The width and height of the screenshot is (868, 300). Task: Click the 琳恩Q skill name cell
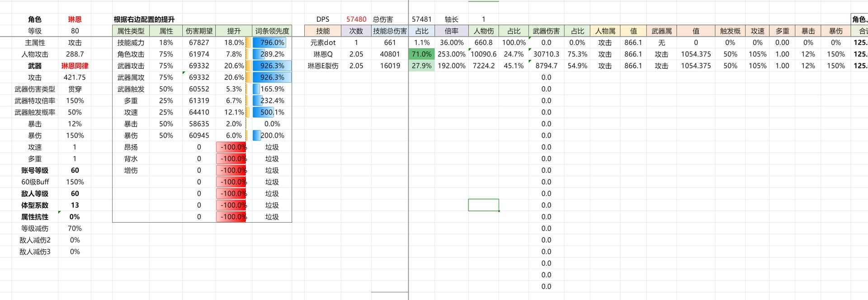323,54
